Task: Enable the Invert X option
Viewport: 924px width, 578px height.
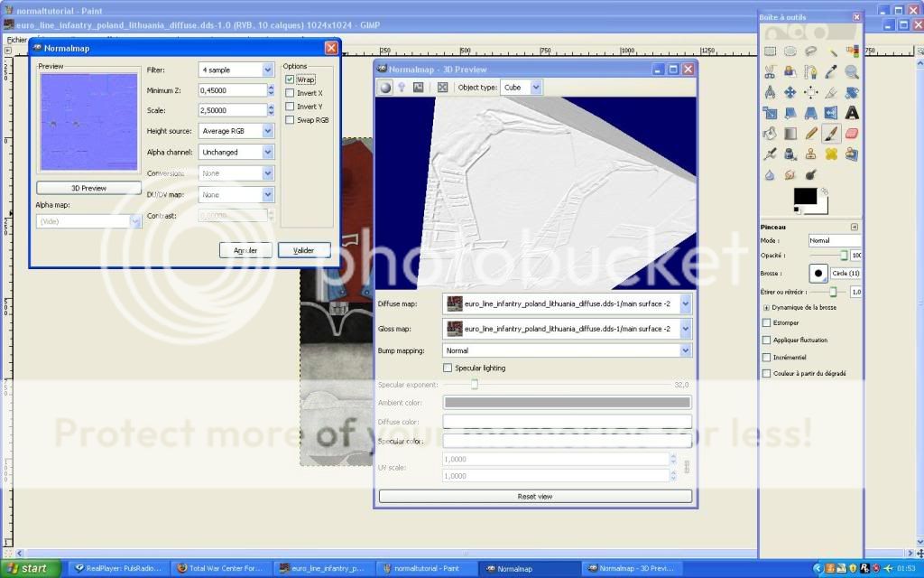Action: pyautogui.click(x=290, y=93)
